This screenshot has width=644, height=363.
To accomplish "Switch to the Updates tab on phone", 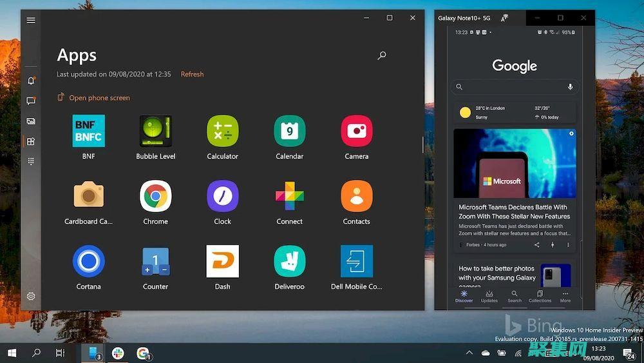I will pos(489,296).
